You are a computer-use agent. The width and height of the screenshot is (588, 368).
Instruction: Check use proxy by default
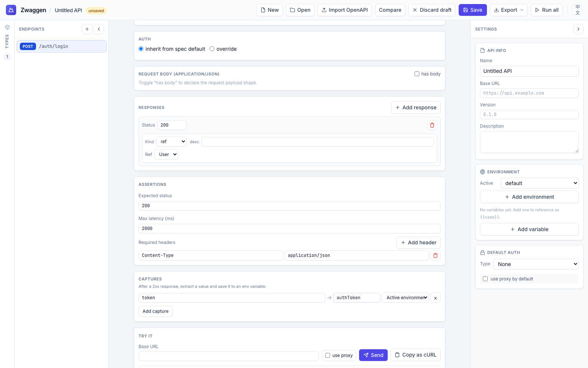[x=485, y=279]
